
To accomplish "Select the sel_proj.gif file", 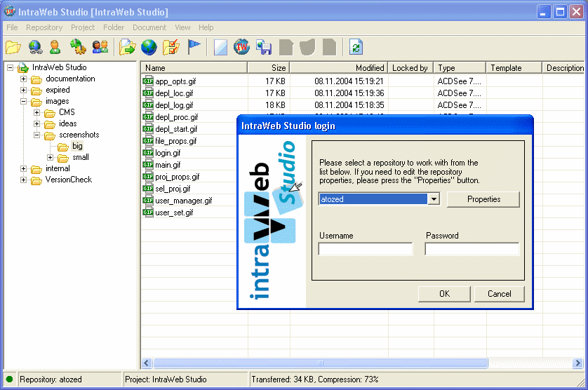I will tap(173, 189).
